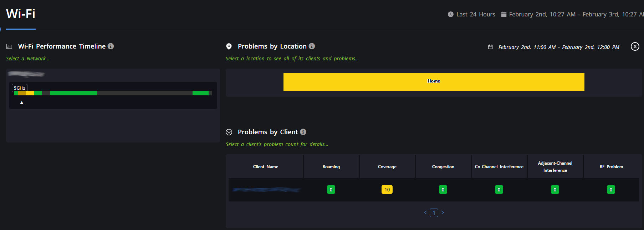This screenshot has width=644, height=230.
Task: Sort by Congestion column header
Action: 443,167
